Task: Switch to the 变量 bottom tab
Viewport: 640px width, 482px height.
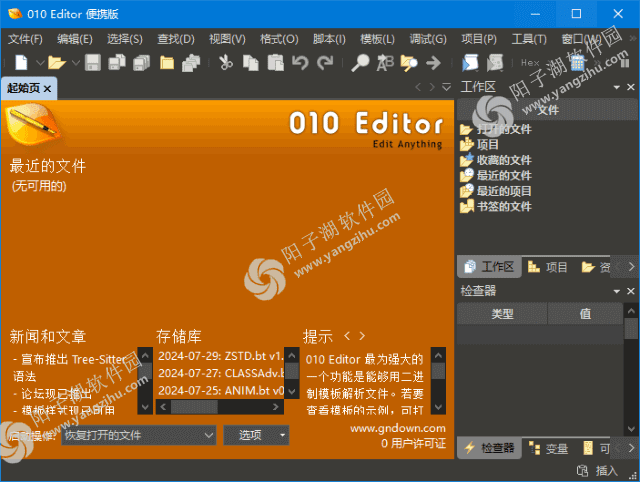Action: 548,448
